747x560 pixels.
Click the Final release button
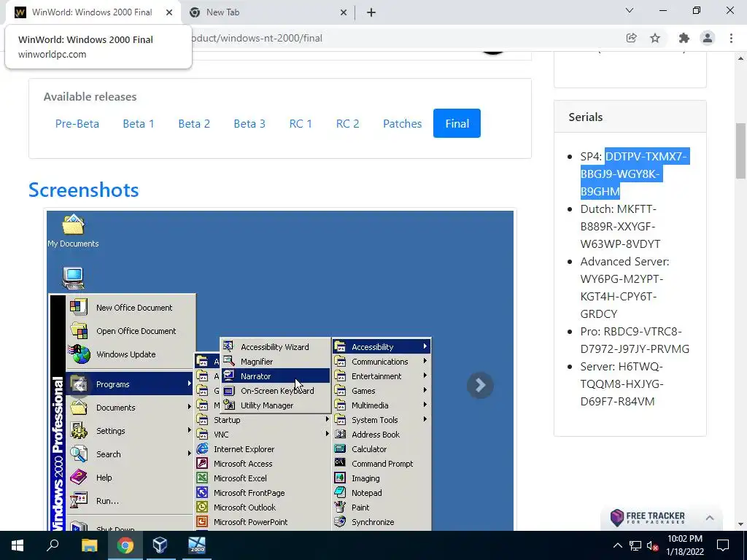(x=457, y=124)
